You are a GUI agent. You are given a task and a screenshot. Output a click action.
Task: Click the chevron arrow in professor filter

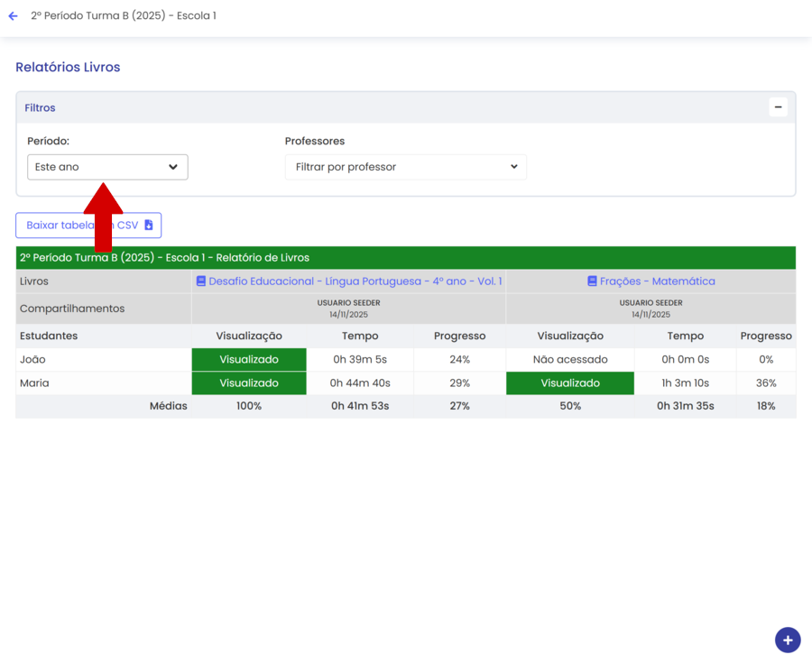click(513, 167)
